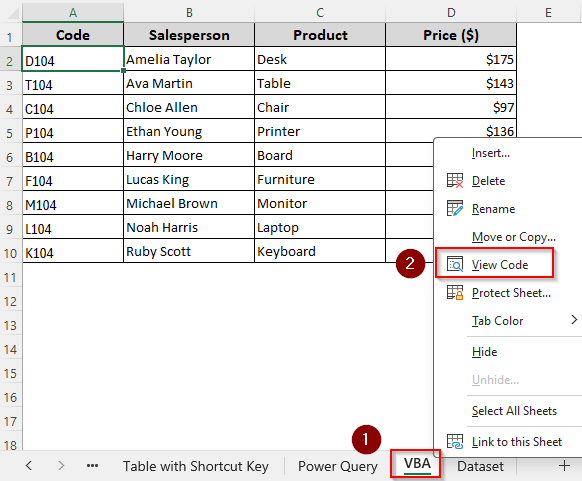Select the Noah Harris cell
Screen dimensions: 582x481
coord(189,228)
